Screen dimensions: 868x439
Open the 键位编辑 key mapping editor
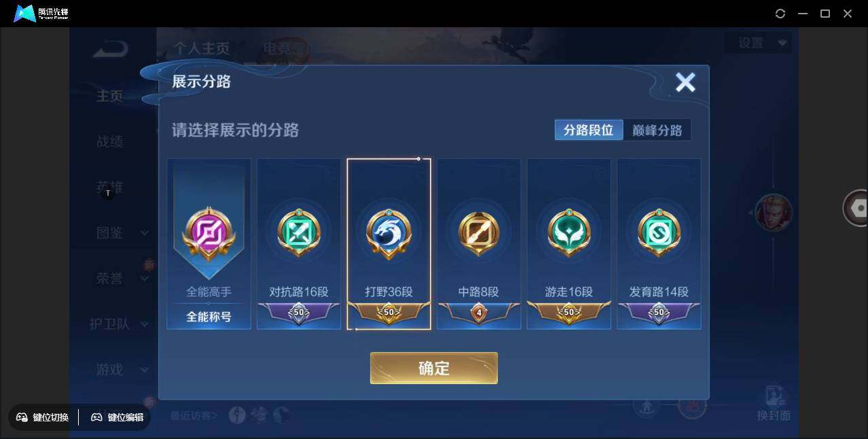click(117, 417)
